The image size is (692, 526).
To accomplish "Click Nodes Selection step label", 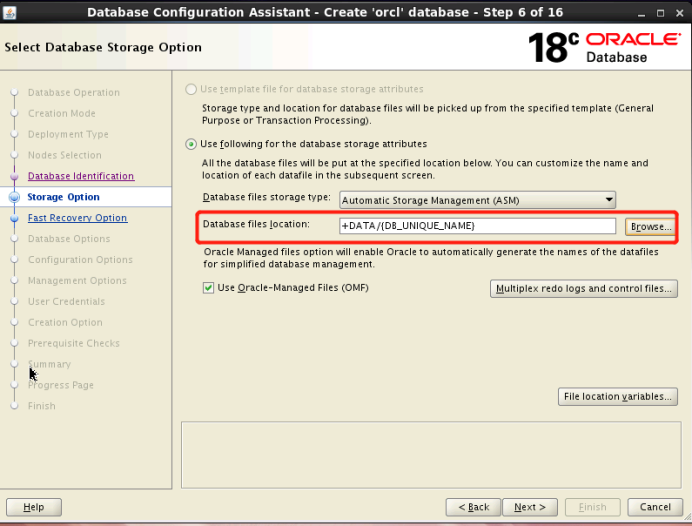I will (x=65, y=155).
